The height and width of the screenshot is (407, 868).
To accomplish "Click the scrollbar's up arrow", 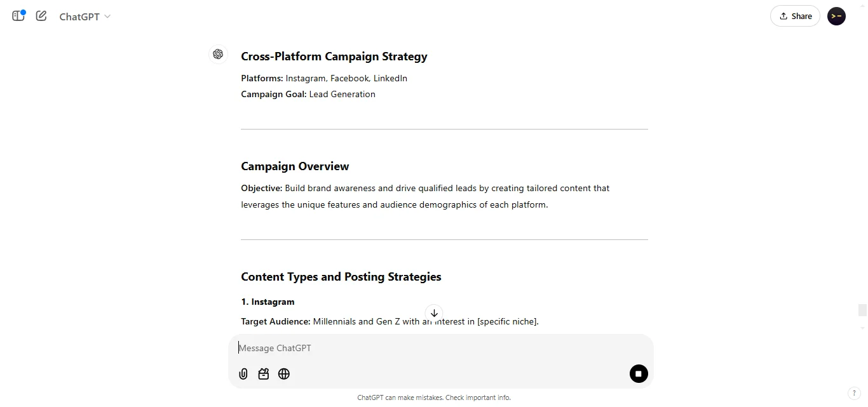I will pyautogui.click(x=863, y=5).
